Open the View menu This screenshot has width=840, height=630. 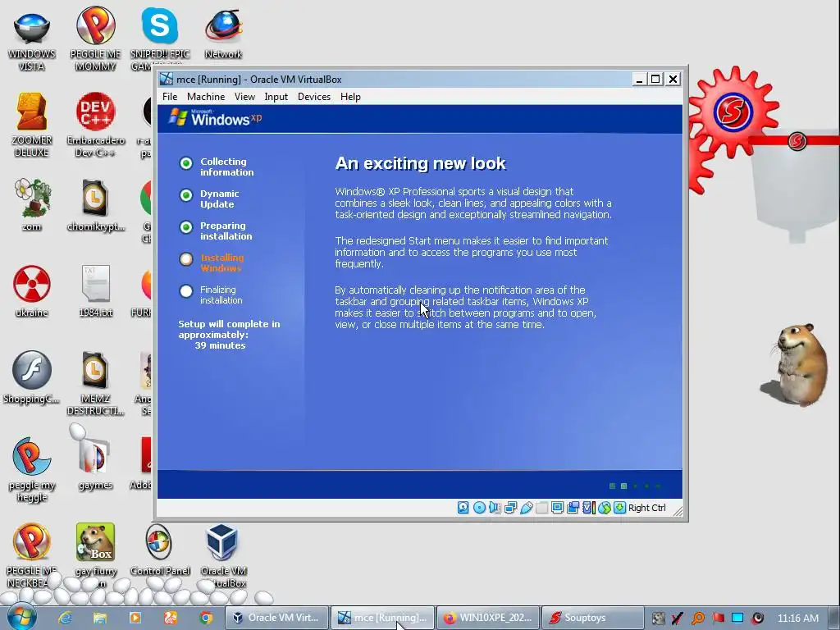tap(244, 97)
